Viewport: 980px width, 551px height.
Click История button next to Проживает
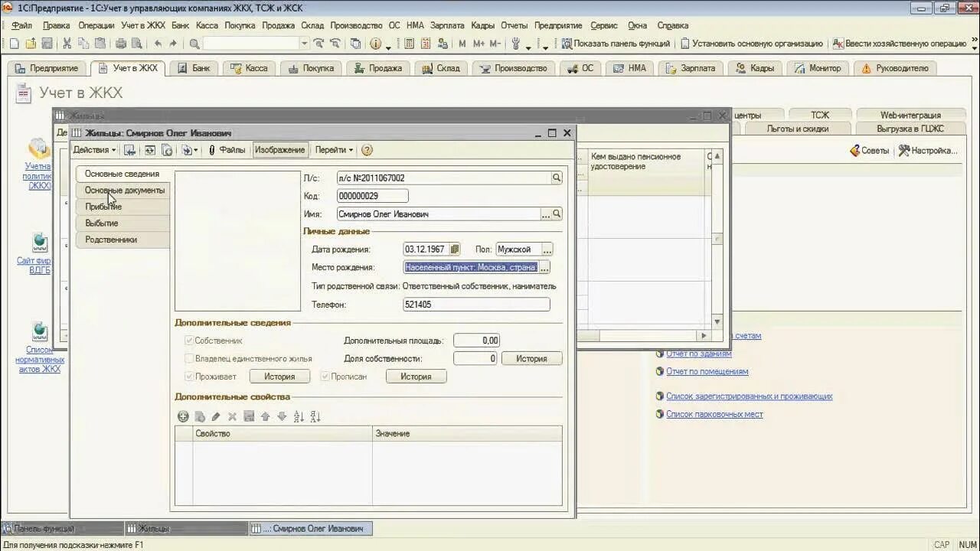point(279,377)
